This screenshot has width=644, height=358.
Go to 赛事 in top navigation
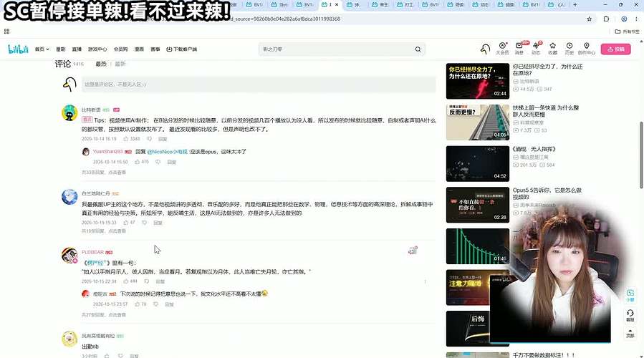pyautogui.click(x=155, y=49)
